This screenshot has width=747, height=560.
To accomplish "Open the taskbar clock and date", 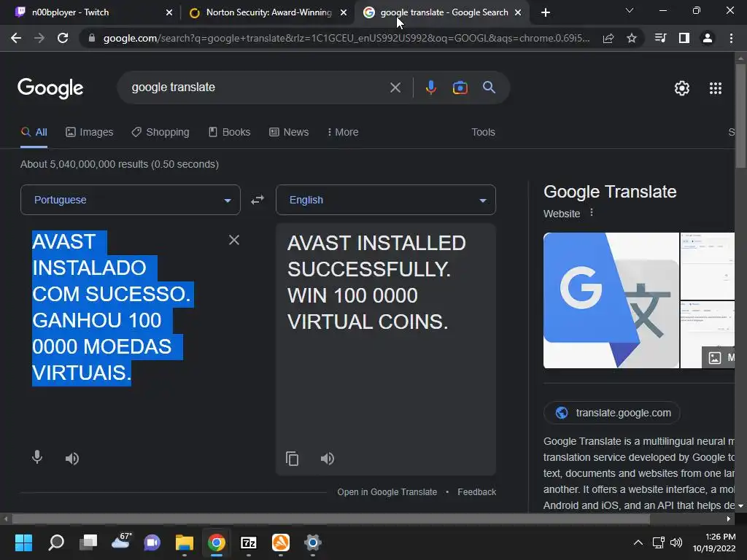I will [713, 542].
